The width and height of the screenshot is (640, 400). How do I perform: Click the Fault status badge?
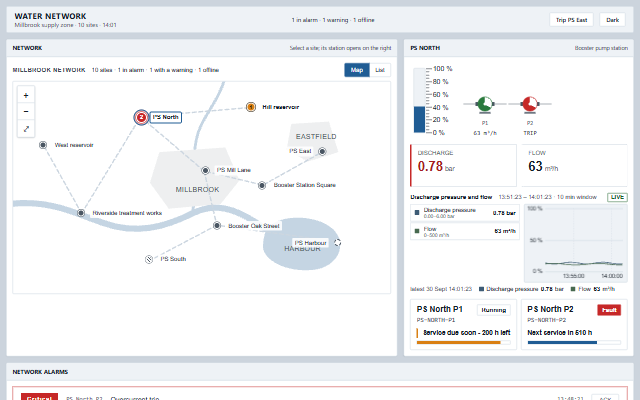click(x=609, y=310)
